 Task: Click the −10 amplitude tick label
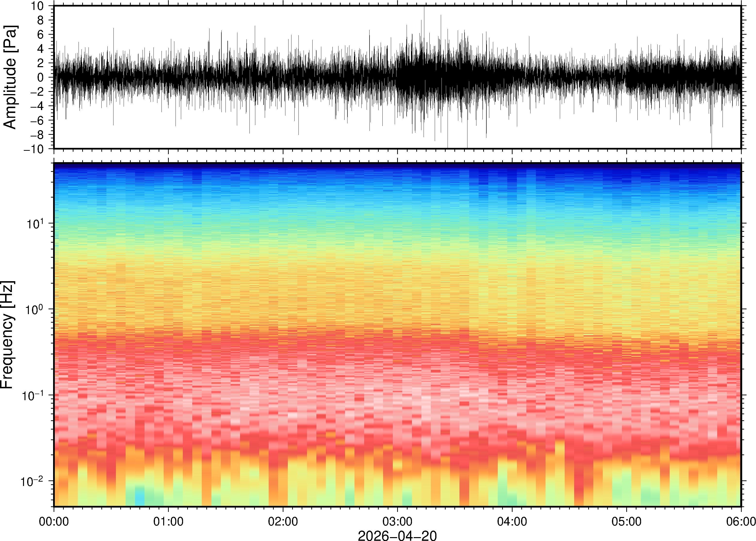click(x=33, y=149)
